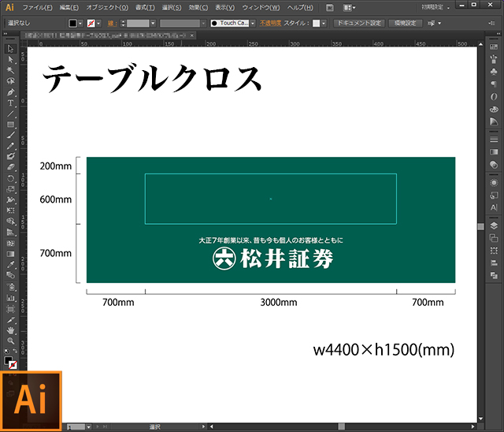This screenshot has height=432, width=504.
Task: Open the 初期設定 workspace switcher
Action: 435,7
